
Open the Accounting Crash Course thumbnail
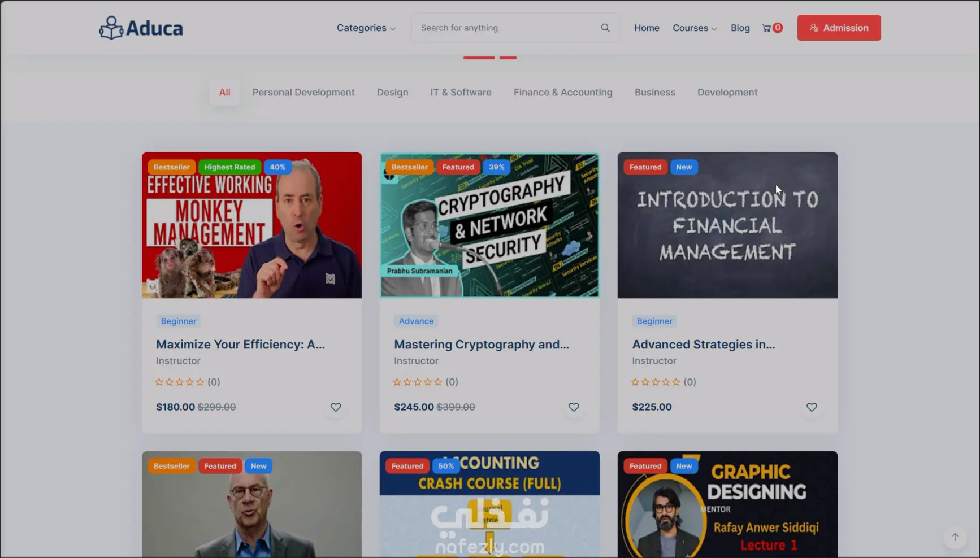[x=490, y=504]
